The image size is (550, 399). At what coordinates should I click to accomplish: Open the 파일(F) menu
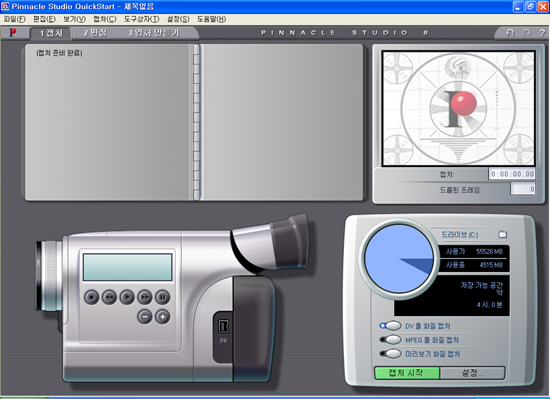point(15,19)
